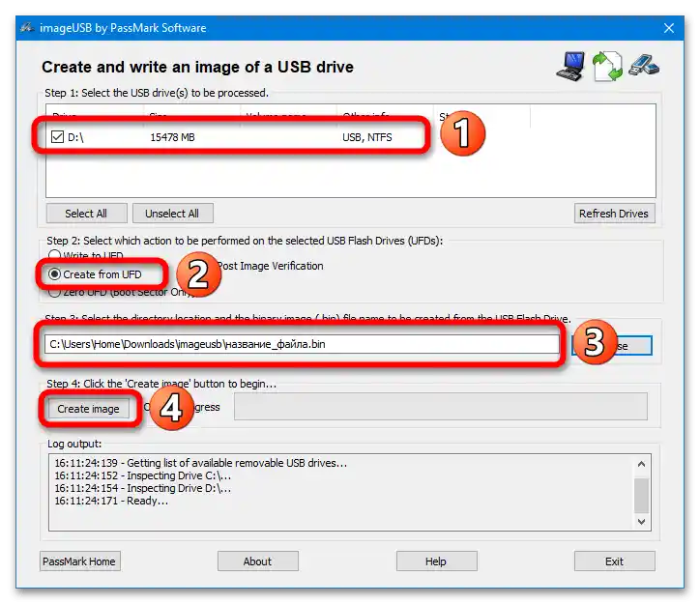This screenshot has height=604, width=700.
Task: Click the log line 'Inspecting Drive C:\...'
Action: (143, 476)
